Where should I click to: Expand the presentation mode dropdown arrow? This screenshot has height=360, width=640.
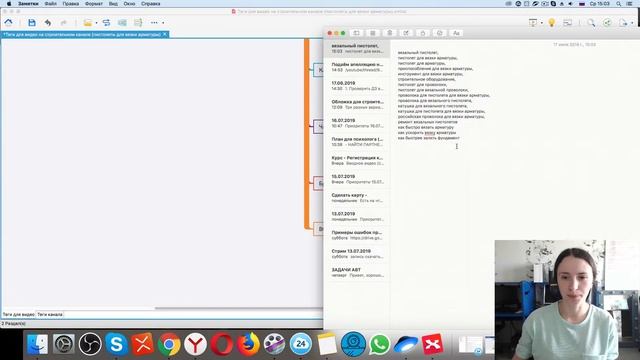(x=542, y=23)
